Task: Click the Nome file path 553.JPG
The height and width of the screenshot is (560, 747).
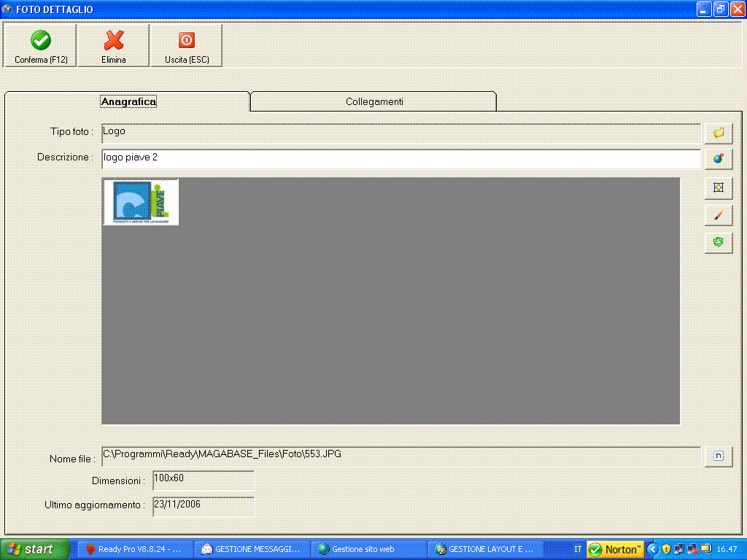Action: point(401,456)
